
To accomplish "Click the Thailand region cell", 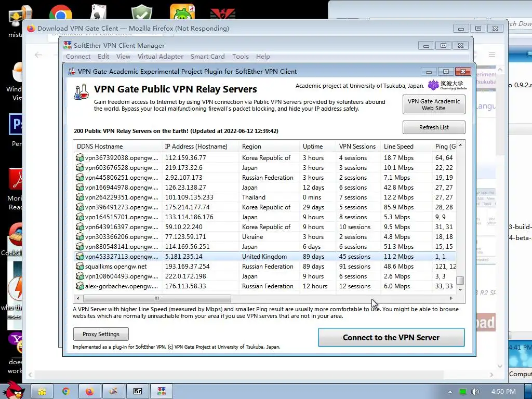I will pyautogui.click(x=254, y=197).
